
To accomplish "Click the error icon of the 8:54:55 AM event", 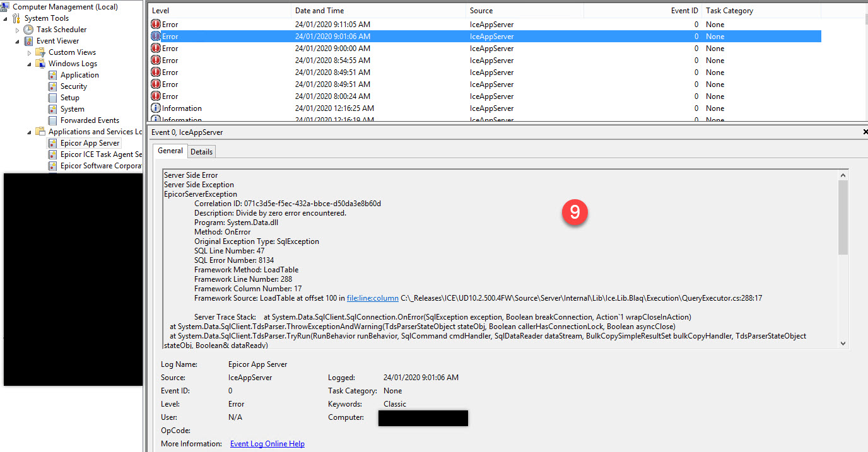I will coord(156,61).
